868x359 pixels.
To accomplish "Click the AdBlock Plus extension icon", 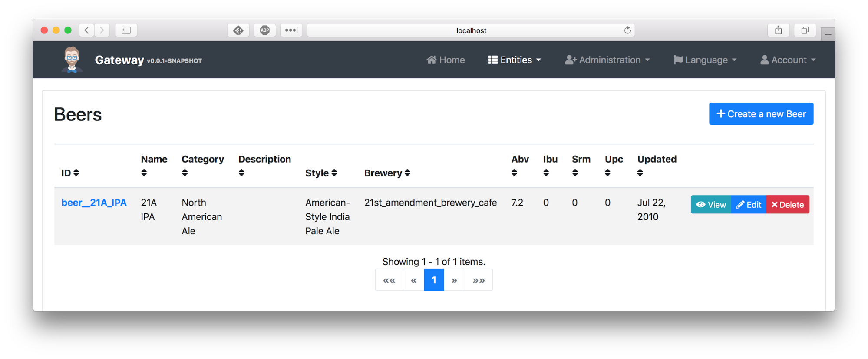I will pyautogui.click(x=264, y=30).
